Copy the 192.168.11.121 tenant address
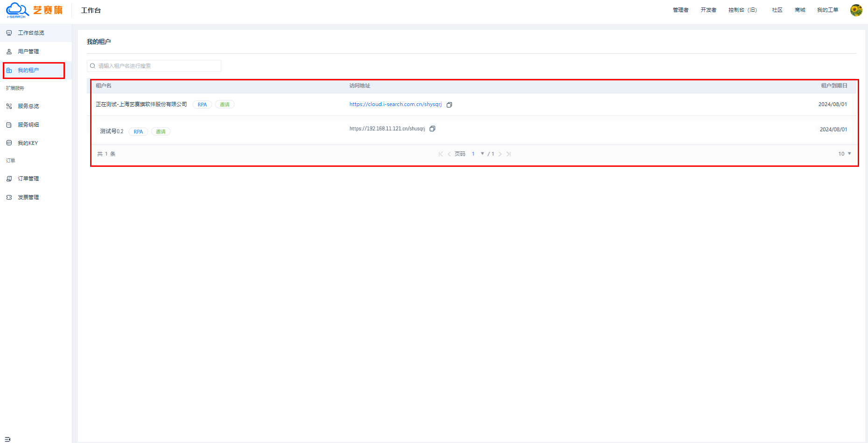The height and width of the screenshot is (443, 868). click(x=432, y=129)
